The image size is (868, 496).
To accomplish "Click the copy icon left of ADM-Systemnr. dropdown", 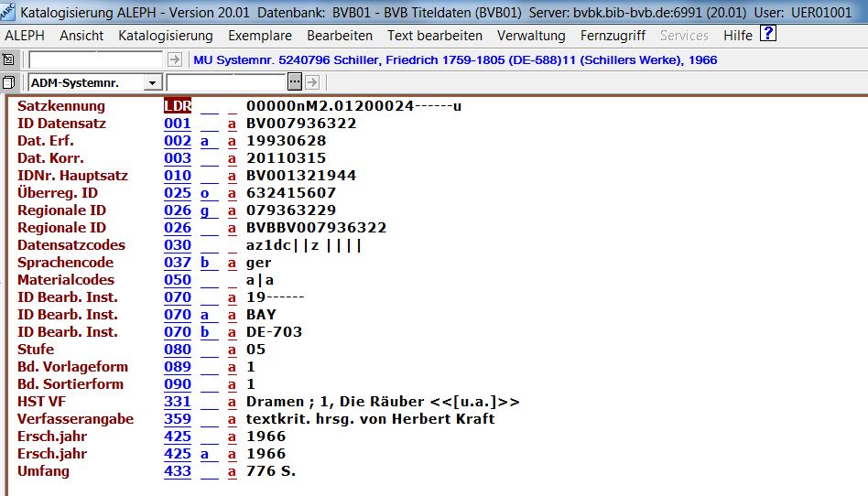I will [x=9, y=82].
